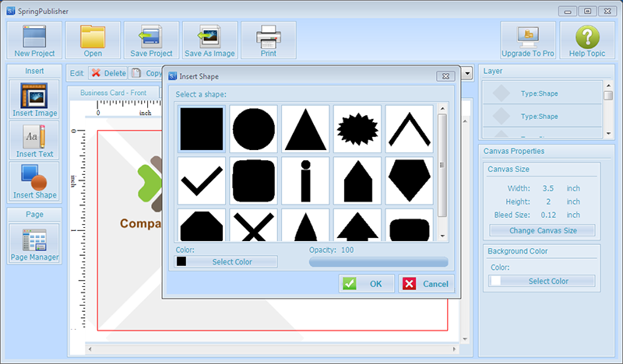Click the Save Project icon
623x364 pixels.
coord(151,40)
